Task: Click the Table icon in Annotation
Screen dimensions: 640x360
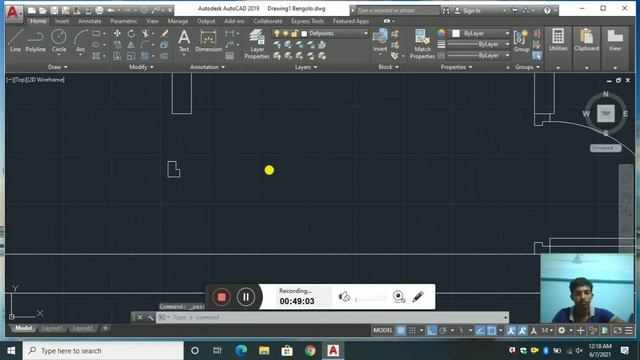Action: pyautogui.click(x=230, y=56)
